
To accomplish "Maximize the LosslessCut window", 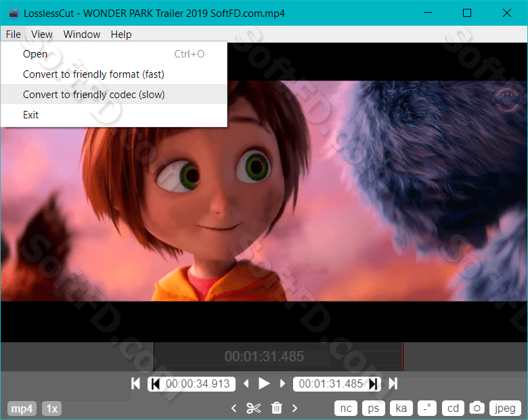I will click(x=467, y=13).
